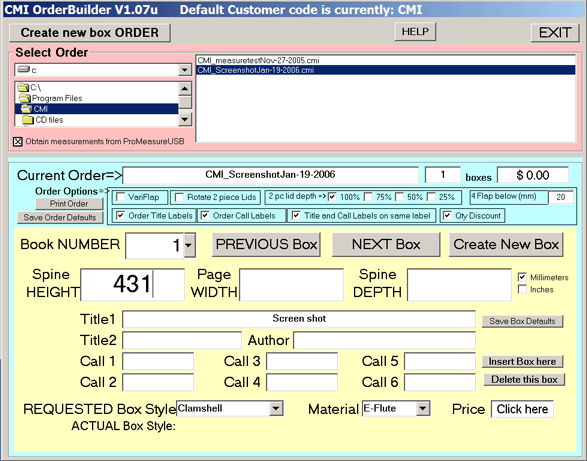Go to the NEXT Box
This screenshot has height=461, width=587.
(386, 245)
